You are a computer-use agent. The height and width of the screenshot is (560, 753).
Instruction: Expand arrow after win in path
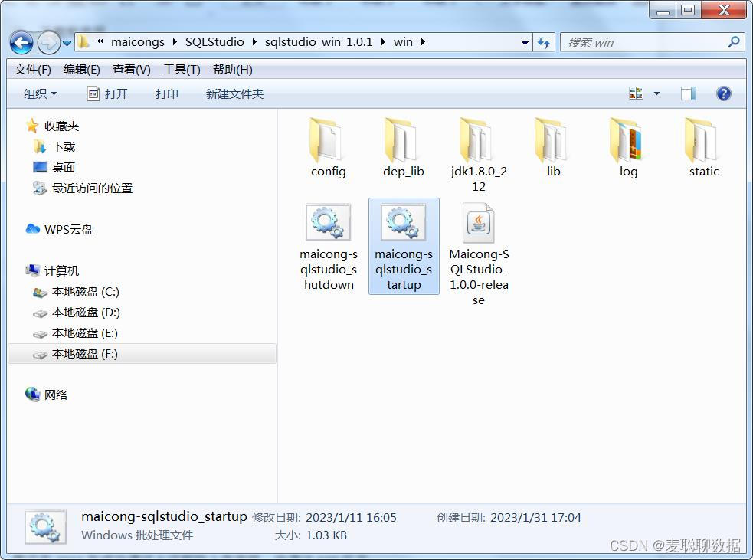pyautogui.click(x=423, y=42)
